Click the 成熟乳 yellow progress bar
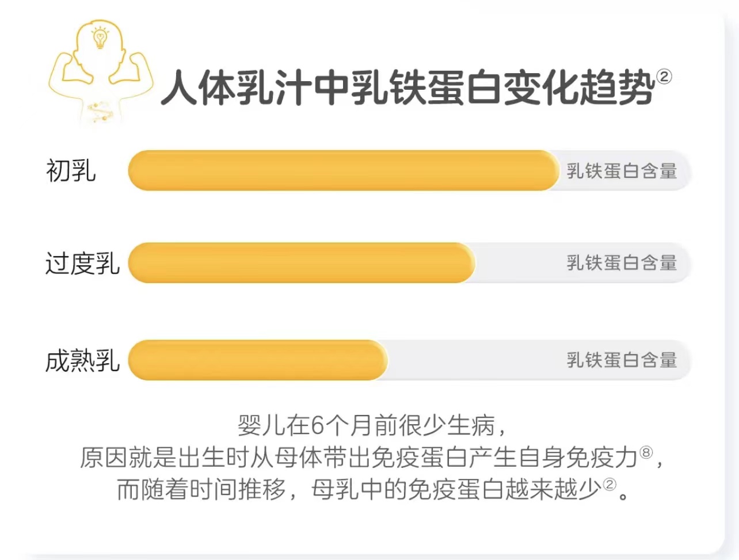Viewport: 739px width, 560px height. click(x=258, y=360)
